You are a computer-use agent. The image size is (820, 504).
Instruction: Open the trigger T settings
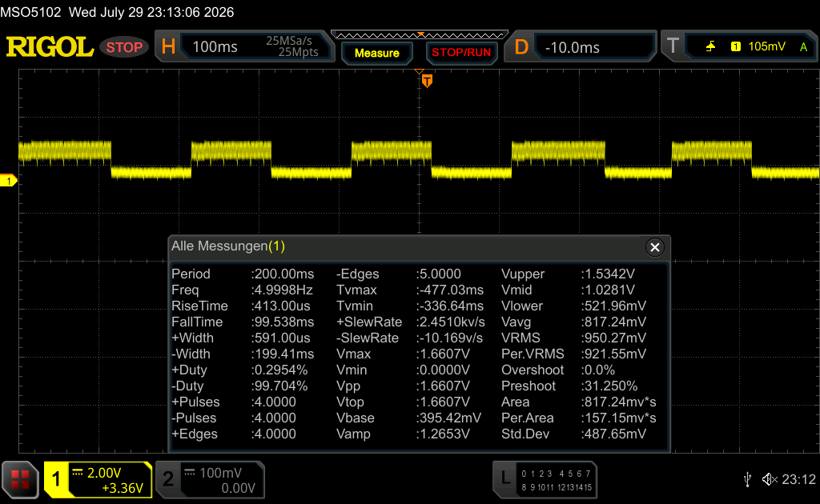click(x=673, y=46)
